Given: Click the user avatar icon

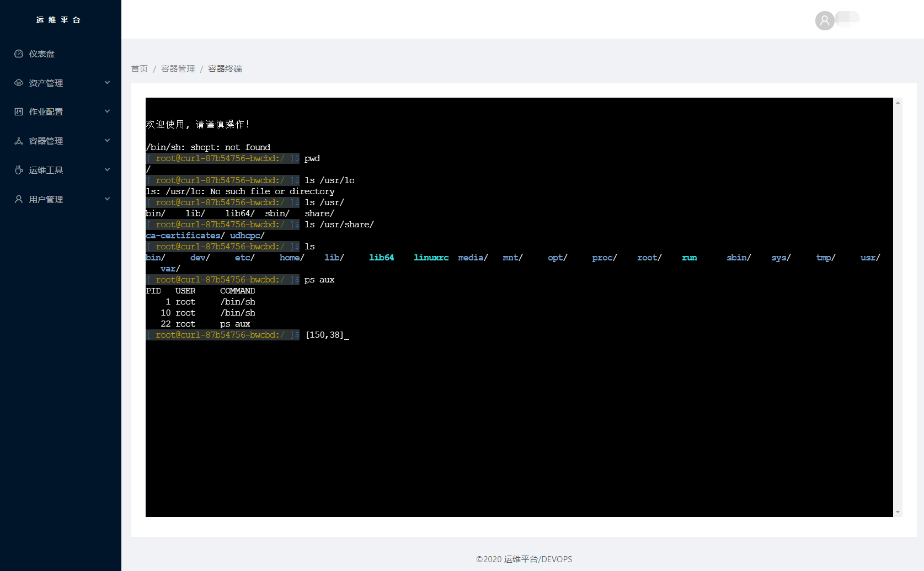Looking at the screenshot, I should pos(825,20).
